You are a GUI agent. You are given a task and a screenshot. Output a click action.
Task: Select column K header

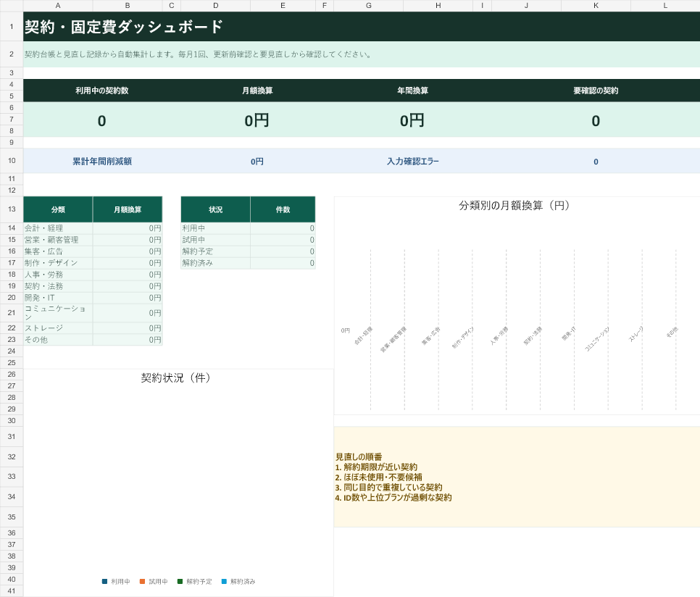(596, 6)
